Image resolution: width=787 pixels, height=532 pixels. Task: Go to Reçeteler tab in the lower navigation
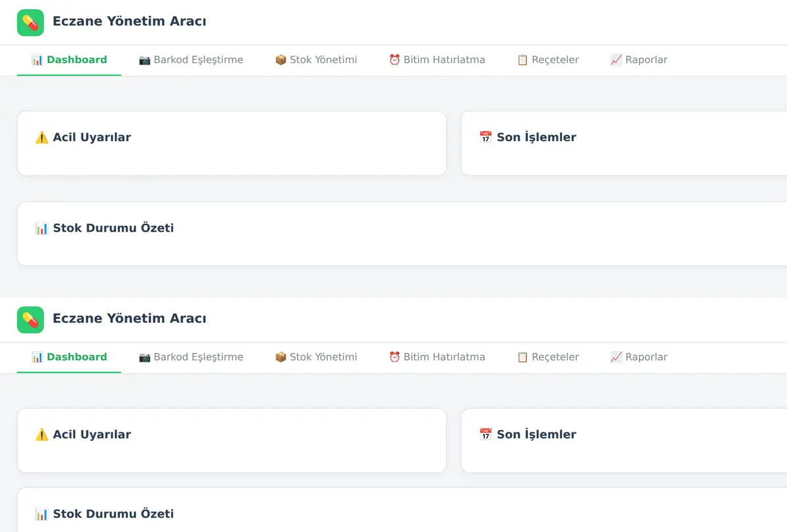pos(548,357)
